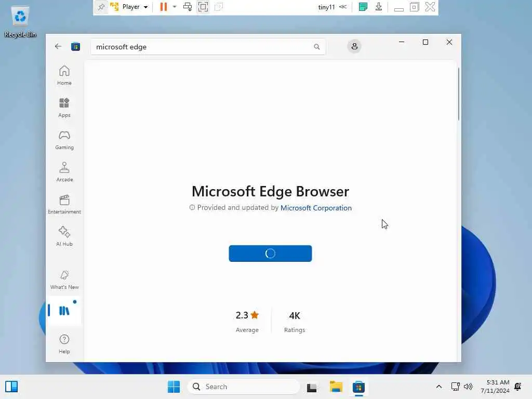The height and width of the screenshot is (399, 532).
Task: Close the Microsoft Store window
Action: [x=449, y=42]
